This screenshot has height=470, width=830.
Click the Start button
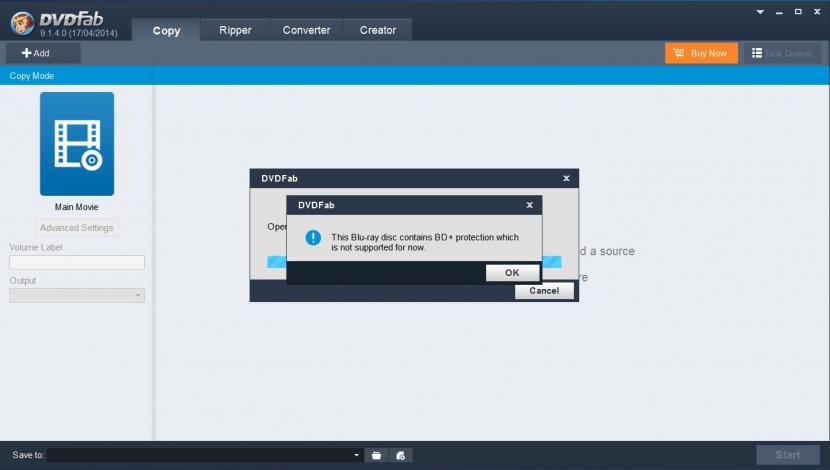pos(788,455)
